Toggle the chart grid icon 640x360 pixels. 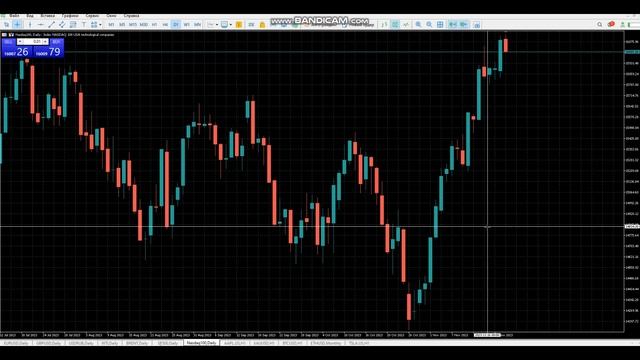(x=440, y=25)
